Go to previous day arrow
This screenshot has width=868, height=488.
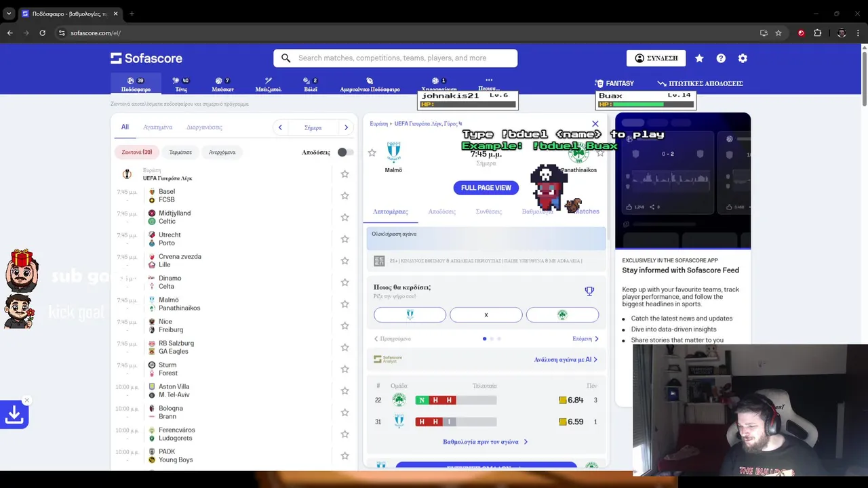click(x=281, y=127)
